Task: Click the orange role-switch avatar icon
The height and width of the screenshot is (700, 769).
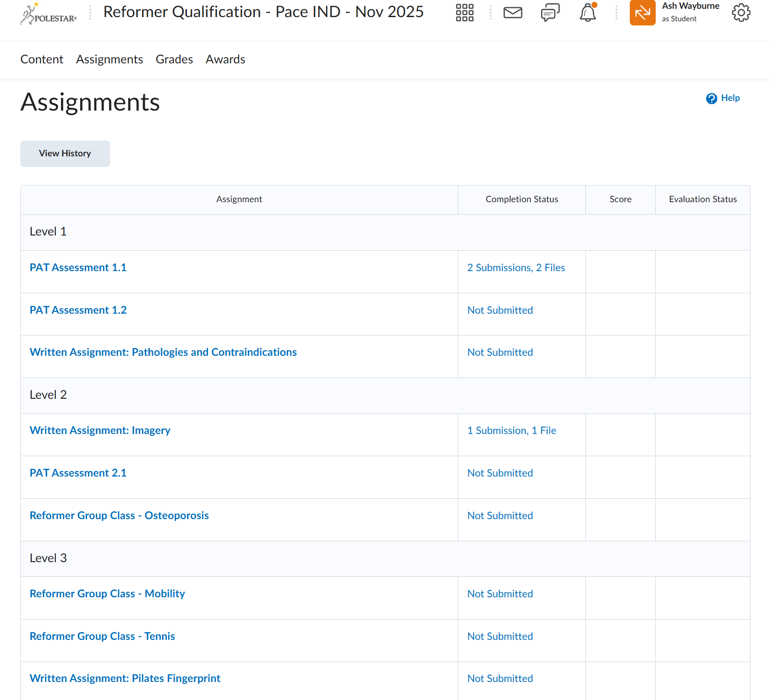Action: point(642,13)
